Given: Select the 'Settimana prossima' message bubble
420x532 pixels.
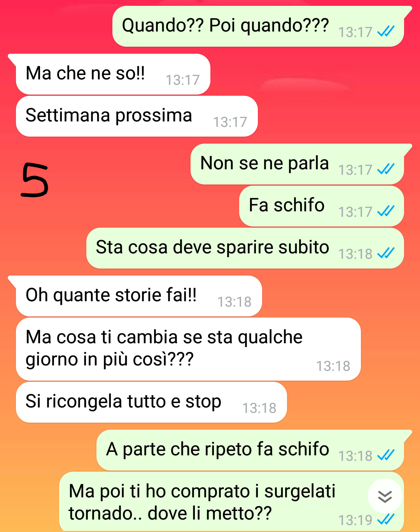Looking at the screenshot, I should 136,116.
